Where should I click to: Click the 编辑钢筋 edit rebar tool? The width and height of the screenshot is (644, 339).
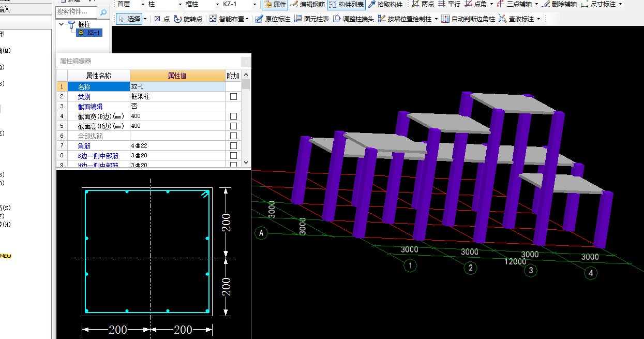pos(307,5)
